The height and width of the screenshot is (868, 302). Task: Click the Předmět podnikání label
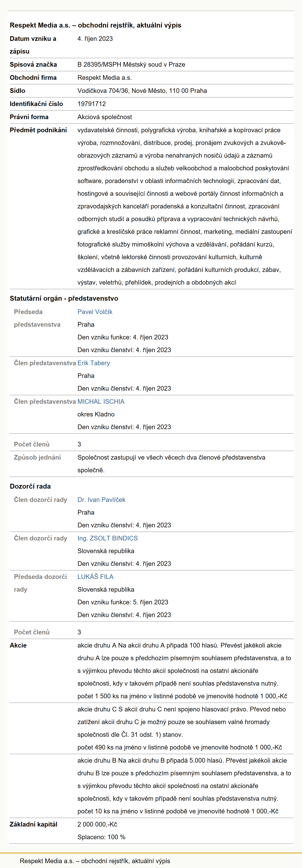38,130
